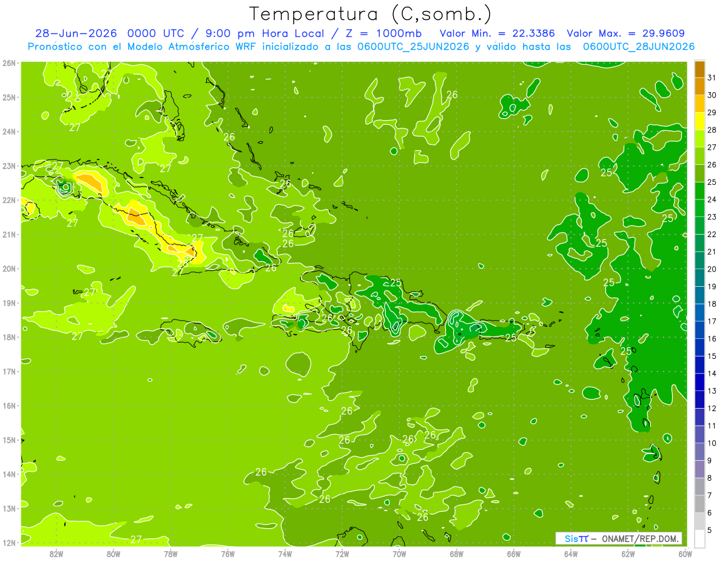Click the latitude label "20N"
This screenshot has height=562, width=728.
9,269
